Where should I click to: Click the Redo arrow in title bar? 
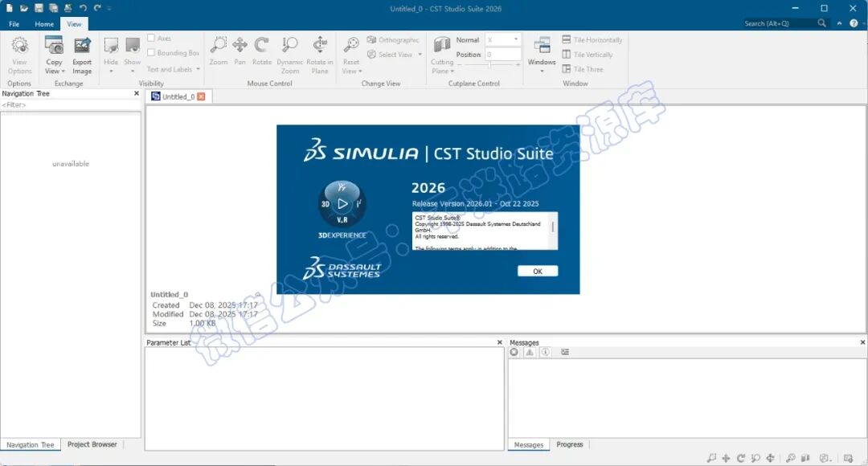point(97,8)
